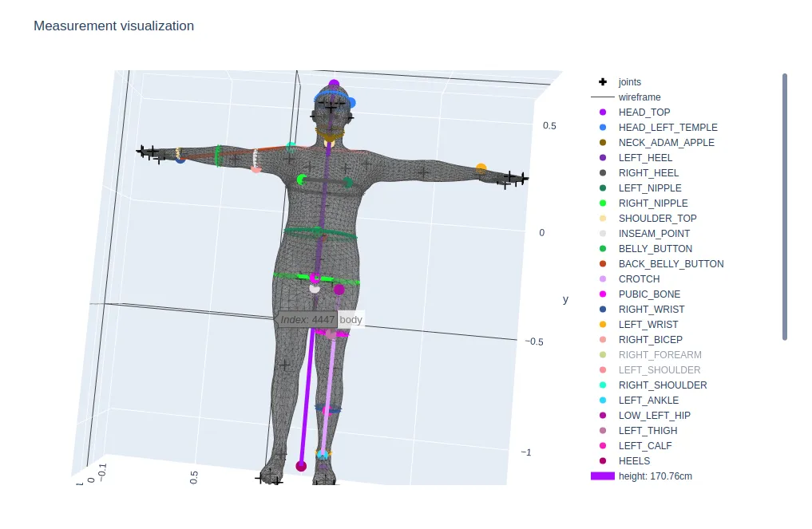Click the orange left wrist marker on model
The width and height of the screenshot is (812, 529).
(481, 168)
